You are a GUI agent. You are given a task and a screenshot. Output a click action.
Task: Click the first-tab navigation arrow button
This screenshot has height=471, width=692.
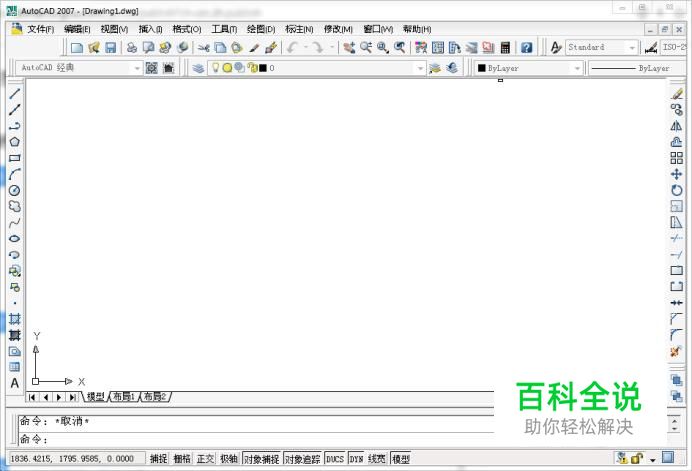32,397
